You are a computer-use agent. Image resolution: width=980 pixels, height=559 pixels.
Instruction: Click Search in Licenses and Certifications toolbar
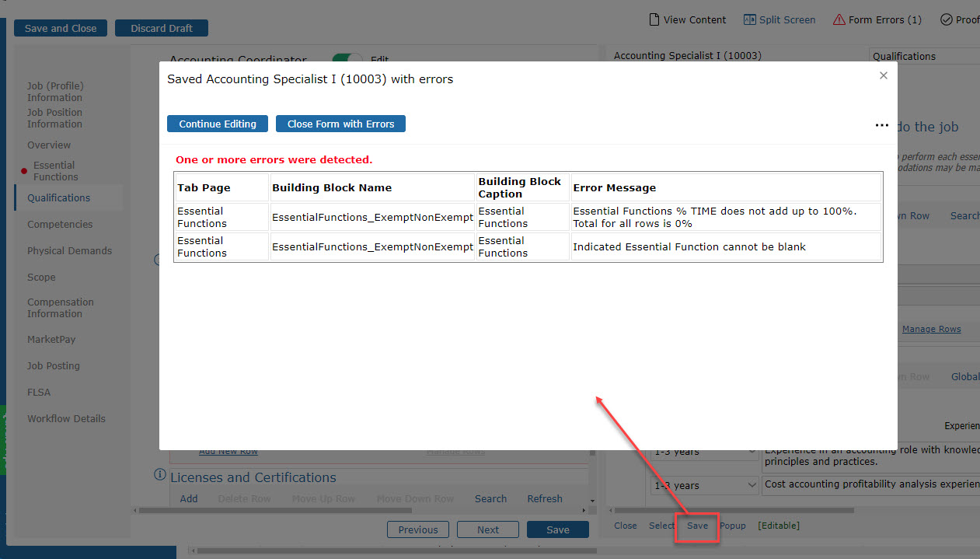491,498
